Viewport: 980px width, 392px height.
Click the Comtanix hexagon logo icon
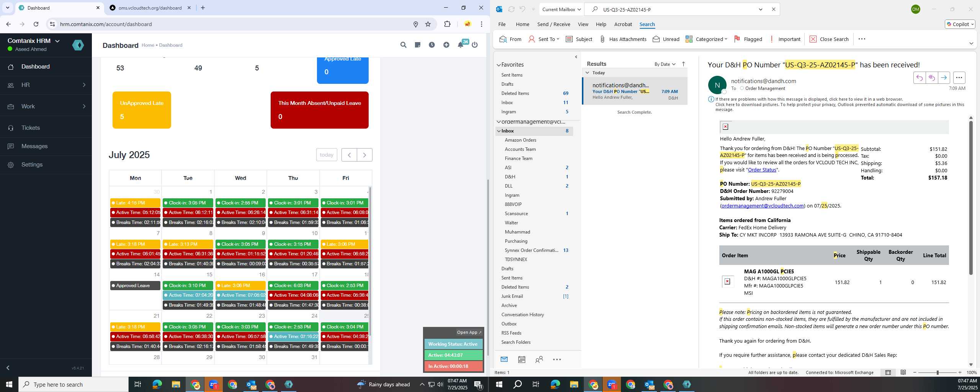click(x=78, y=45)
